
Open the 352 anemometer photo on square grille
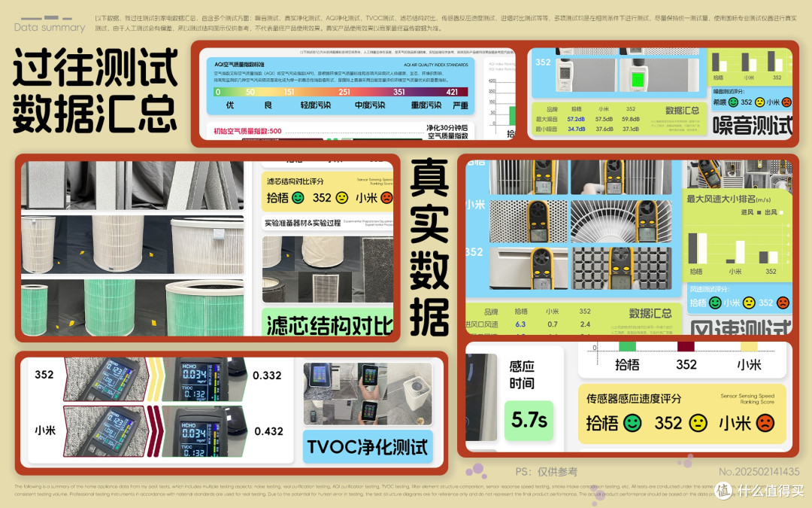621,269
